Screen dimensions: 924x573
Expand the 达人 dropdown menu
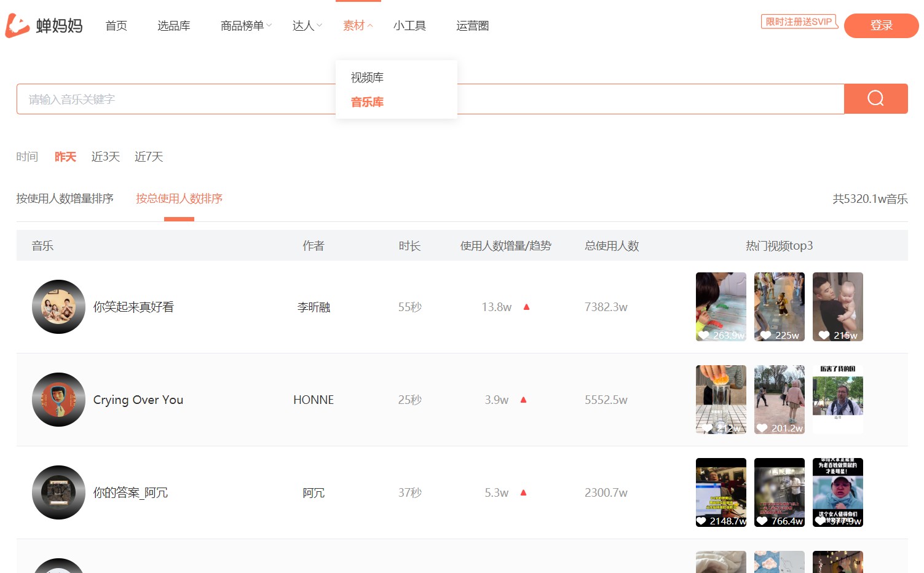(307, 25)
